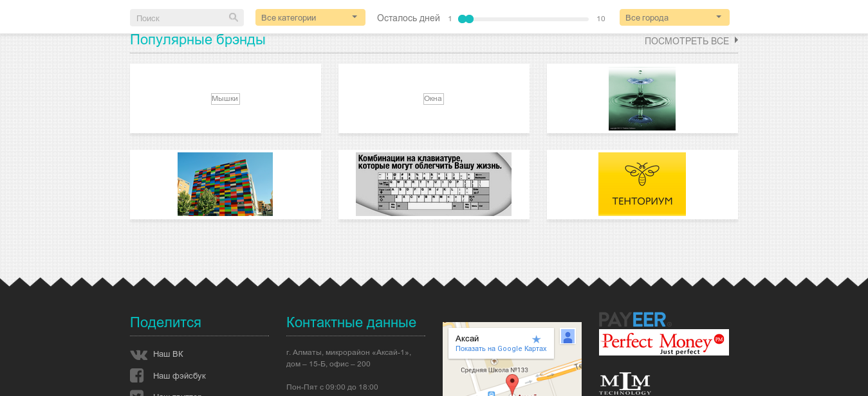Click the Street View person icon

click(568, 336)
